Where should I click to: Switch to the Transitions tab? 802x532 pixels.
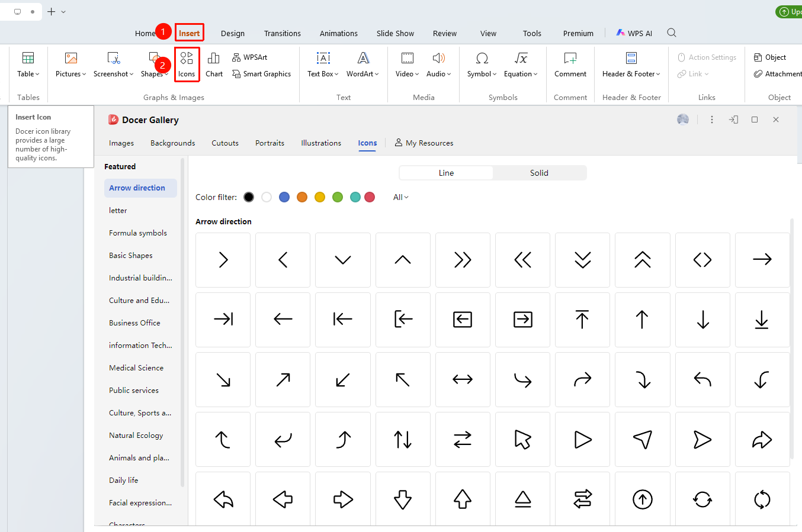(x=283, y=33)
